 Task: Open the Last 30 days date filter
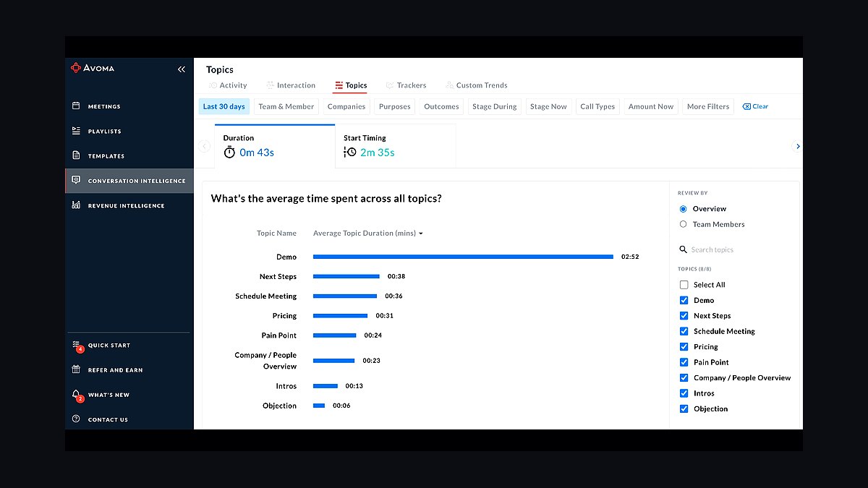(x=224, y=106)
